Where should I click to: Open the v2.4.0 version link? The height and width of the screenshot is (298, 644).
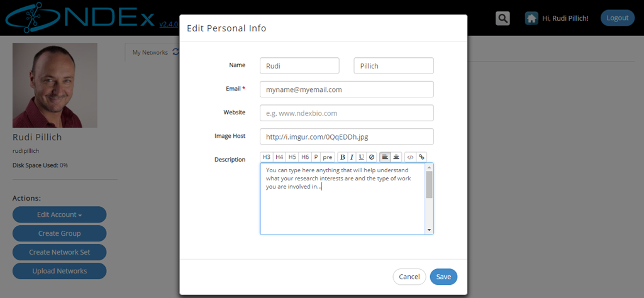coord(169,25)
